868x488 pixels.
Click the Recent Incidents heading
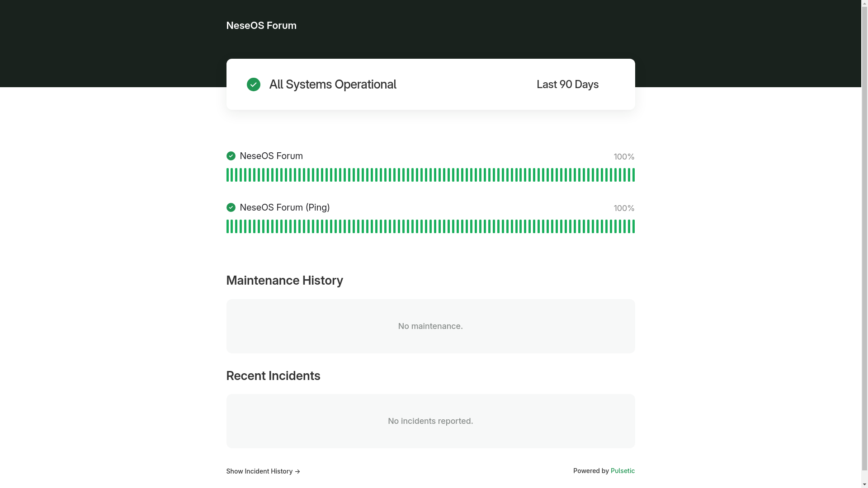tap(273, 376)
